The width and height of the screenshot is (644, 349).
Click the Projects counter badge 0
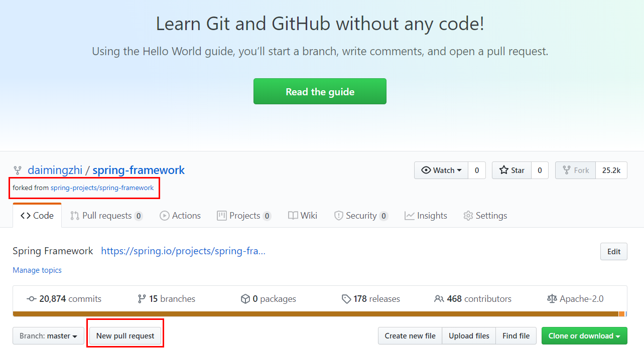(267, 216)
